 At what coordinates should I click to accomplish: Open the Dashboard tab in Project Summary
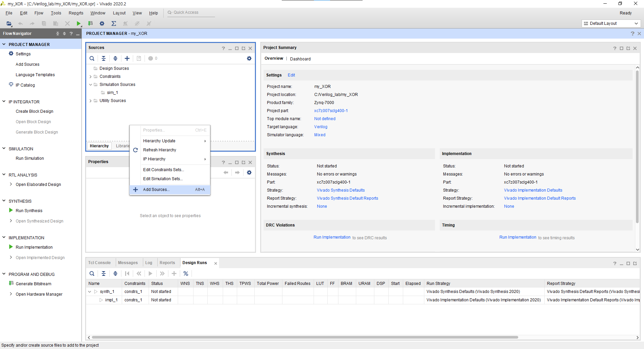300,59
